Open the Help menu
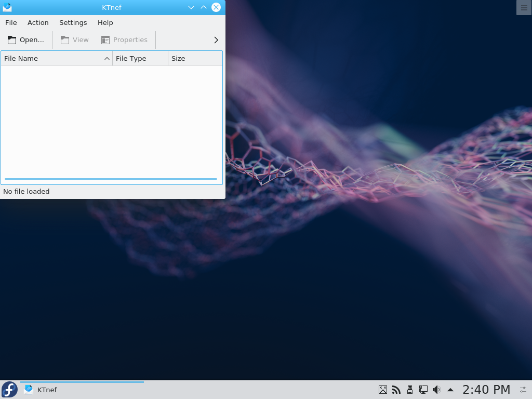The height and width of the screenshot is (399, 532). (x=105, y=23)
